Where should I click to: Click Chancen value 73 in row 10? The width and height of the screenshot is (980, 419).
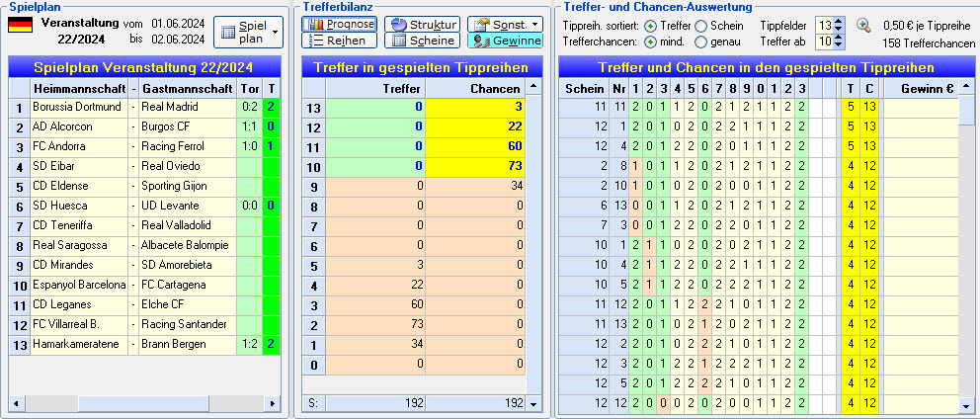click(x=475, y=166)
